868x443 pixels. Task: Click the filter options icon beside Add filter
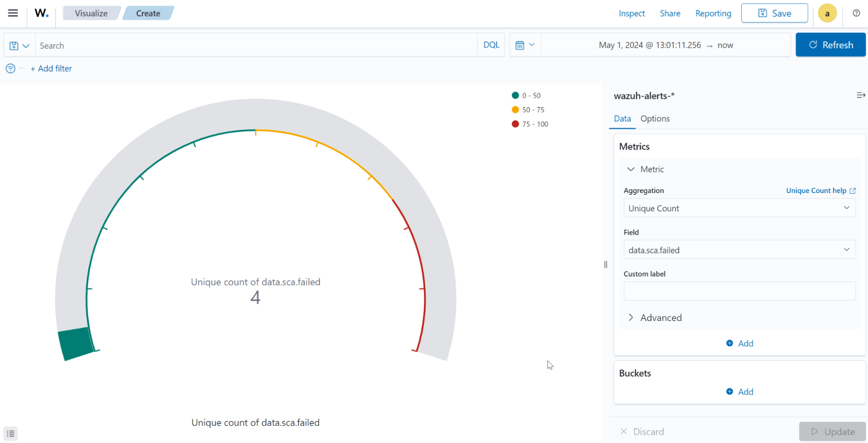[10, 68]
